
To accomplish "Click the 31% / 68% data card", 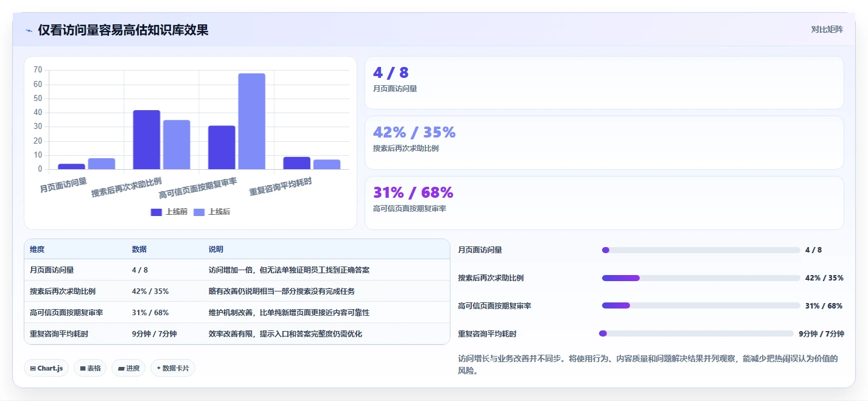I will (x=604, y=203).
